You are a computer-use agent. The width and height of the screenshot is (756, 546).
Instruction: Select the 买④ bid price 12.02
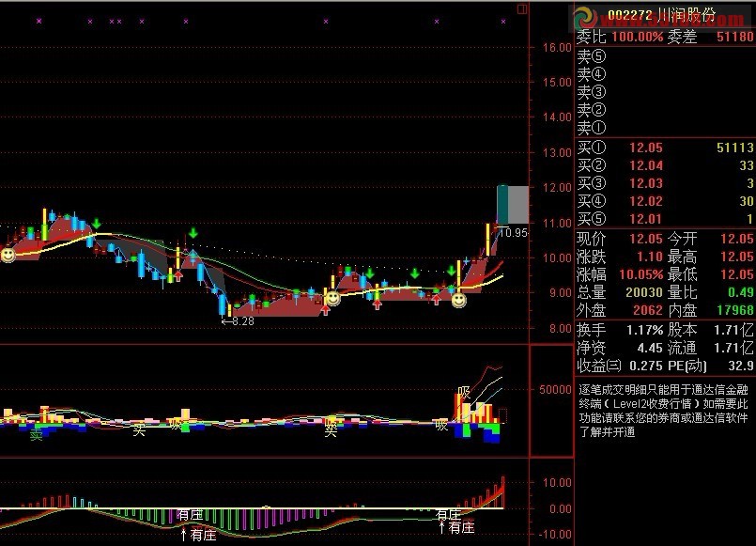tap(646, 201)
